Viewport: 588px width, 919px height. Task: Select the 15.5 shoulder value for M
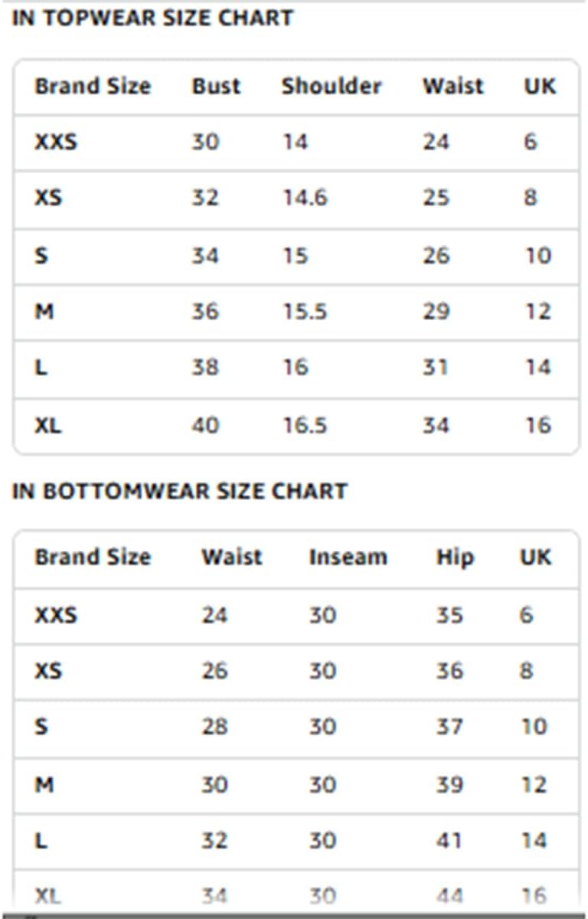click(305, 312)
